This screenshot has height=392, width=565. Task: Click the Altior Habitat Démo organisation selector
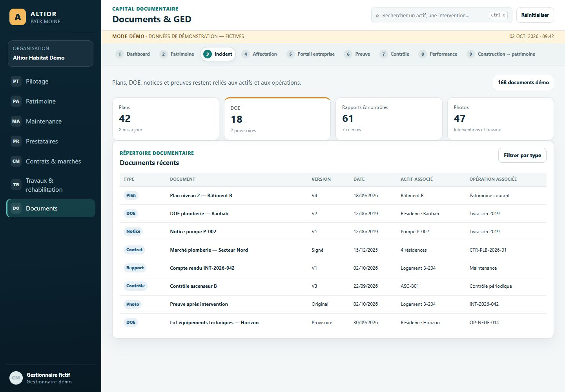tap(51, 53)
